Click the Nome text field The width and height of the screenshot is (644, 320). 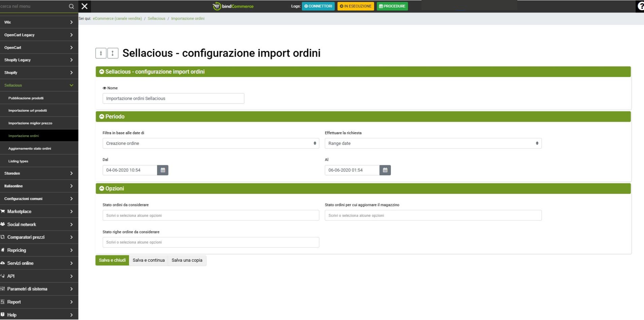point(173,98)
